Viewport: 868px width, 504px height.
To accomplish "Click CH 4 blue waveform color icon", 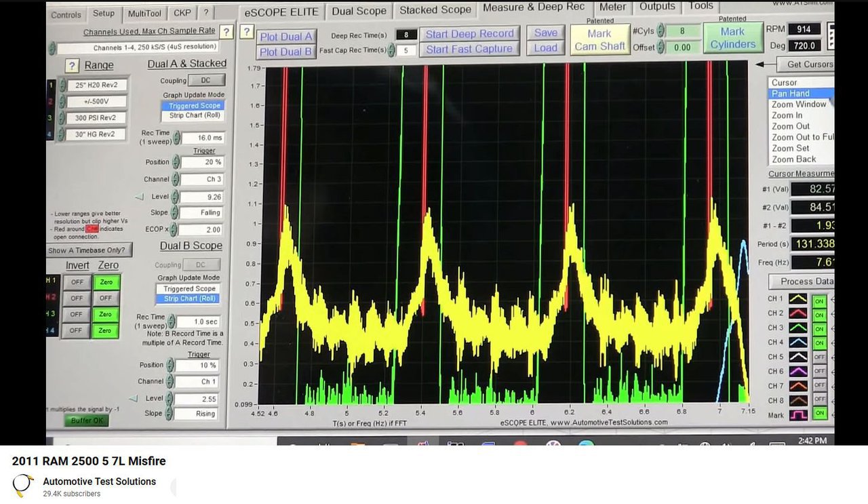I will [x=797, y=343].
